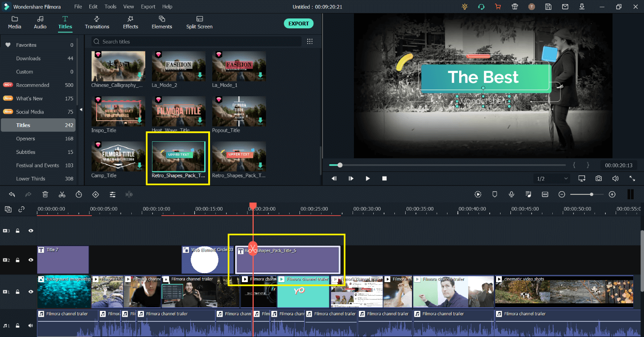Stop preview playback
Viewport: 644px width, 337px height.
[x=385, y=179]
